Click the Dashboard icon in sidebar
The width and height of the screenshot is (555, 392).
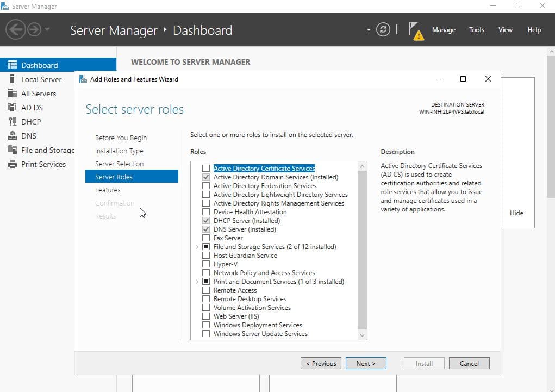tap(13, 65)
